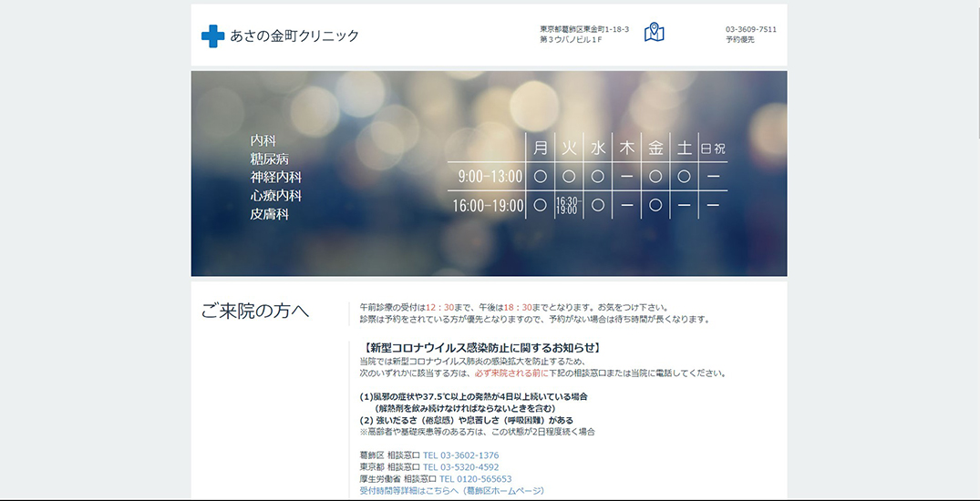Click Tokyo consultation link TEL 03-5320-4592

point(460,467)
